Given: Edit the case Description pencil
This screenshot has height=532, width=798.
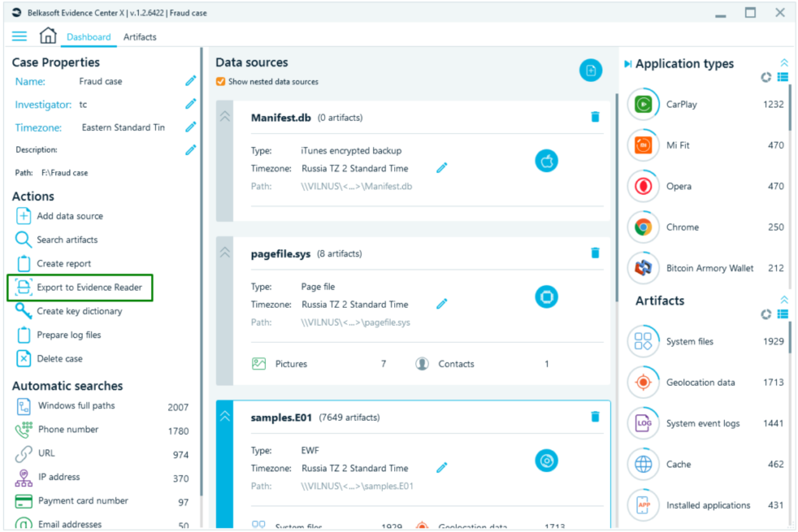Looking at the screenshot, I should (x=190, y=149).
